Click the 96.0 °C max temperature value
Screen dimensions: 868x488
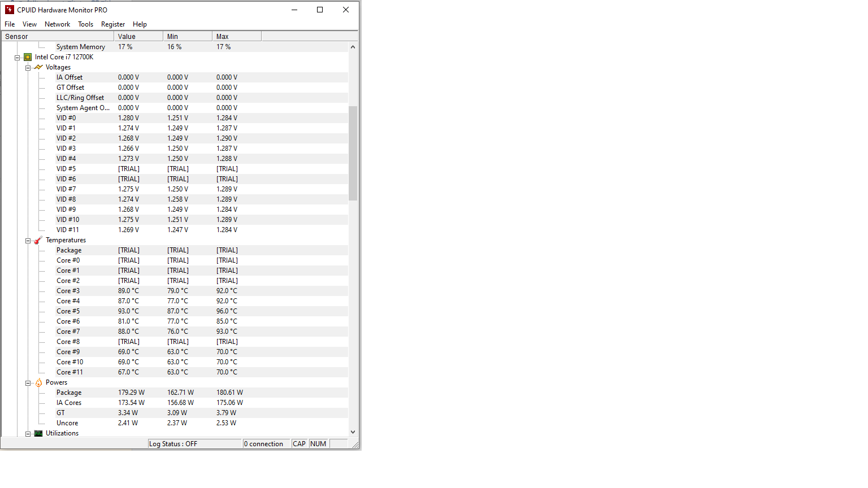[227, 311]
